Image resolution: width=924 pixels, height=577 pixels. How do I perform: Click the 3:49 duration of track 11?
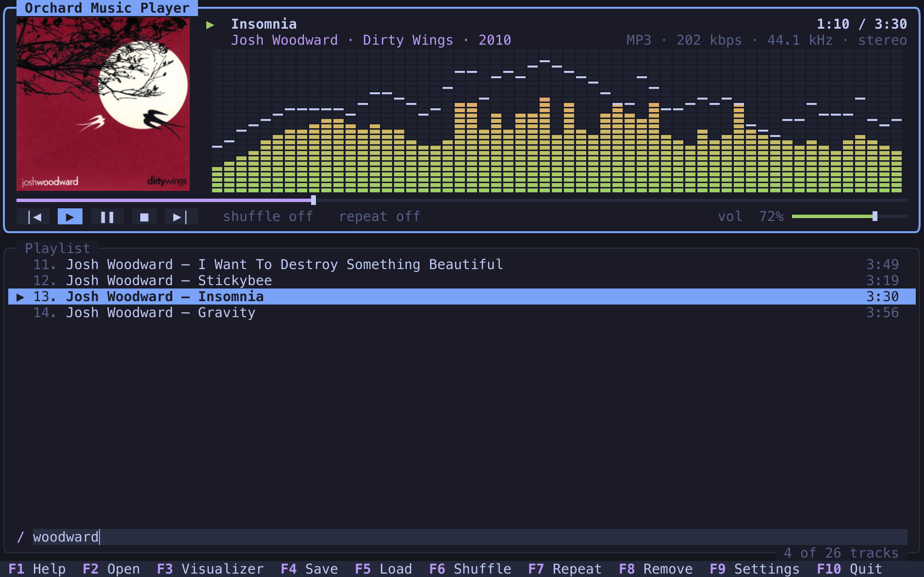click(883, 264)
